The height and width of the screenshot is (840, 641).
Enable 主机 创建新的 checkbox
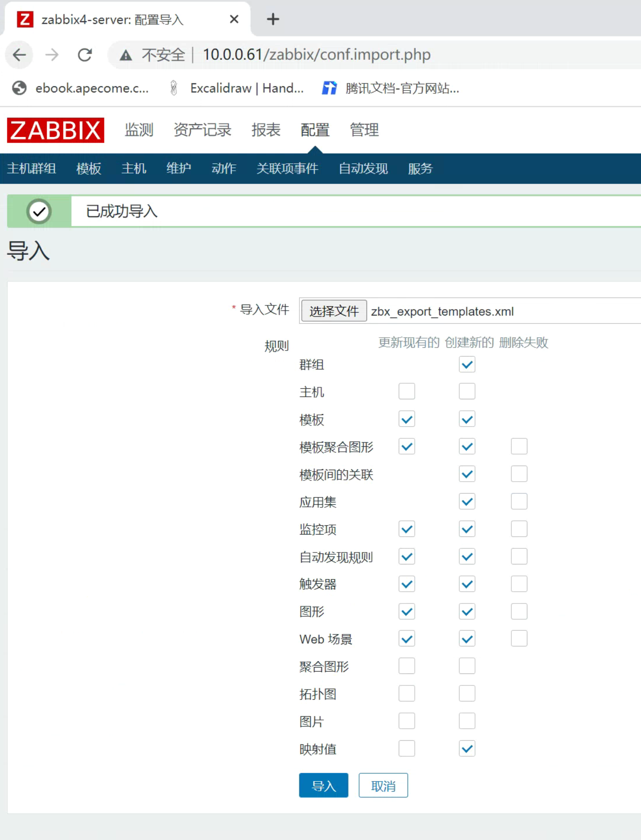pyautogui.click(x=467, y=391)
